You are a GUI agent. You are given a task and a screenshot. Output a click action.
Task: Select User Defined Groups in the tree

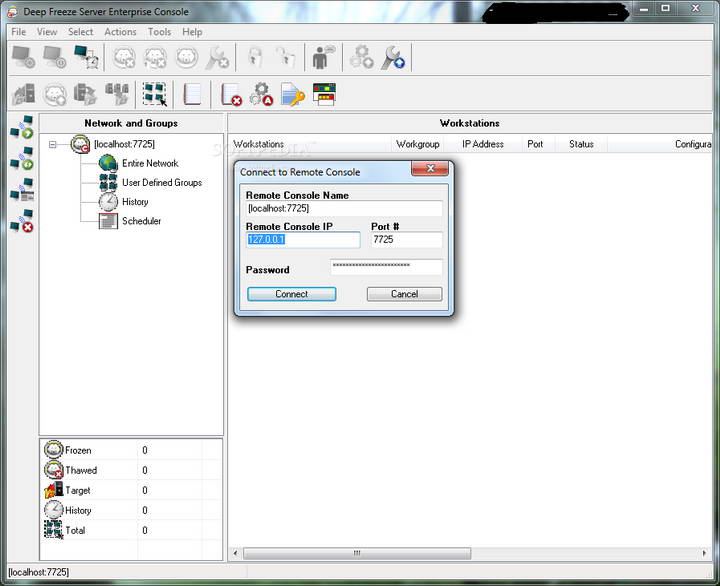point(162,183)
